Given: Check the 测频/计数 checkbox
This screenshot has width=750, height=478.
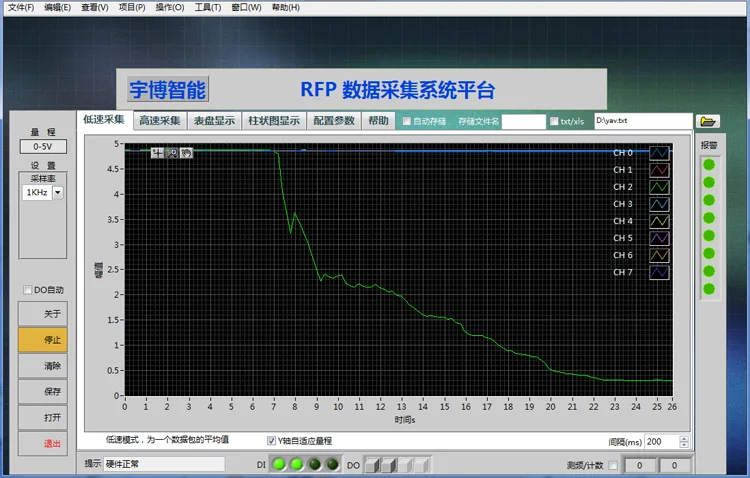Looking at the screenshot, I should pos(613,465).
